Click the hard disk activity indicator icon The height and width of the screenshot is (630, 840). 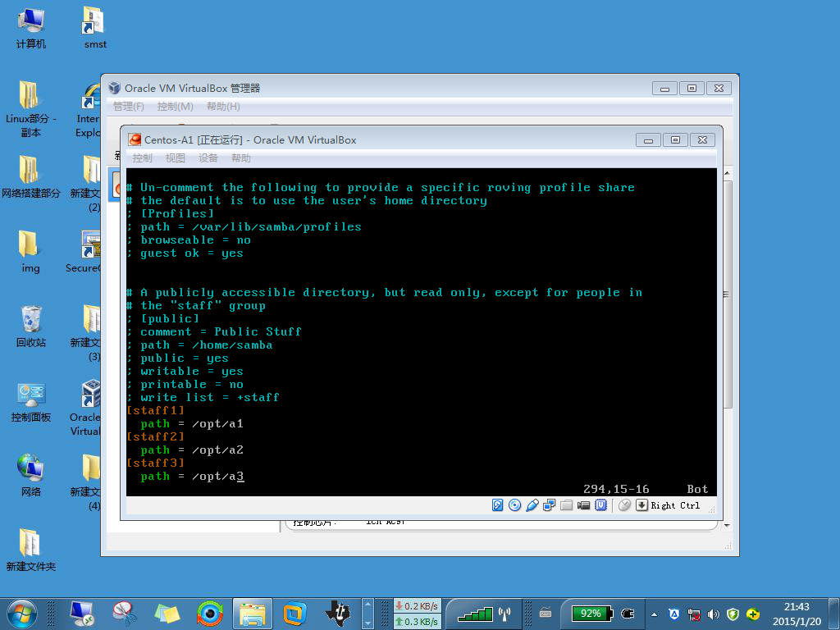pos(497,505)
